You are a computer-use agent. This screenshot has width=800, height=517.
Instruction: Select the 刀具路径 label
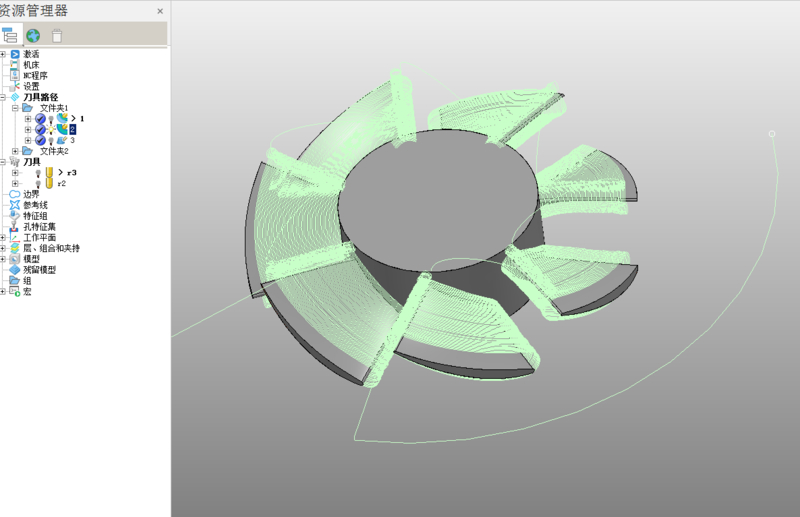coord(41,97)
